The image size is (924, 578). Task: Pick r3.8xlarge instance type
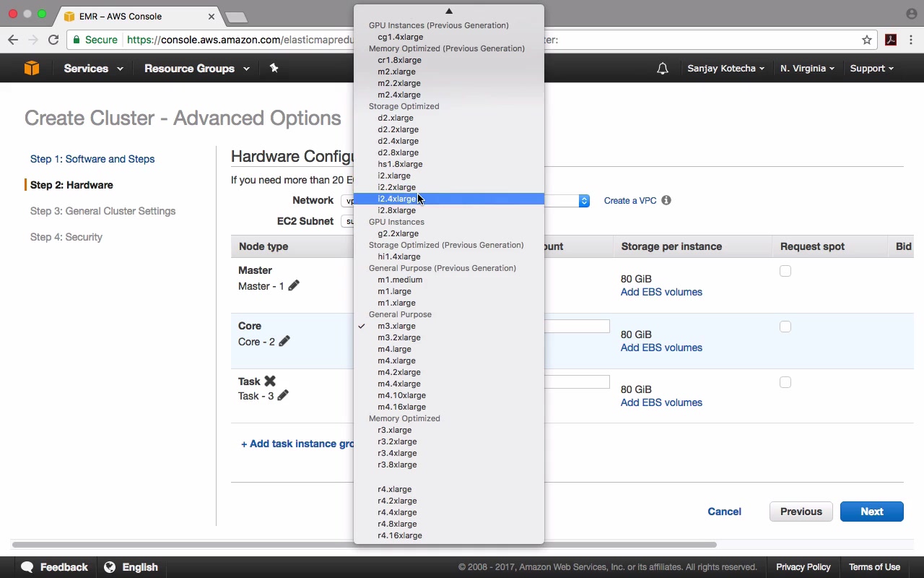click(x=448, y=465)
